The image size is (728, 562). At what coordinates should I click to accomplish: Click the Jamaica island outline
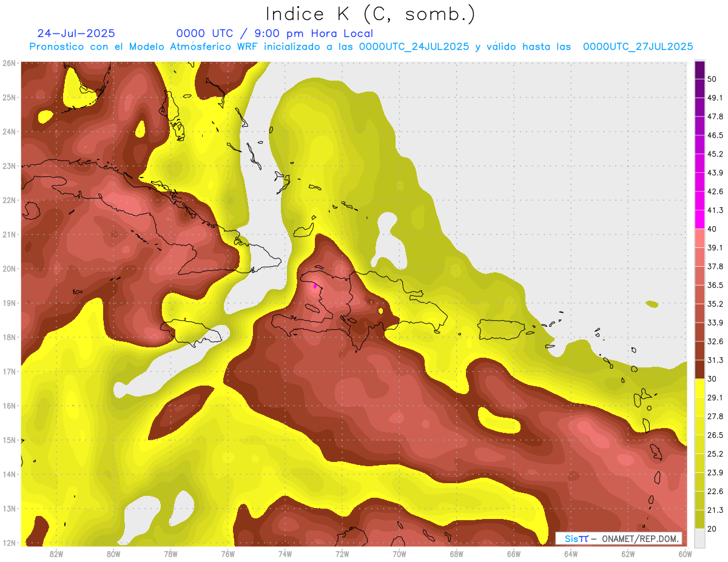pyautogui.click(x=194, y=330)
